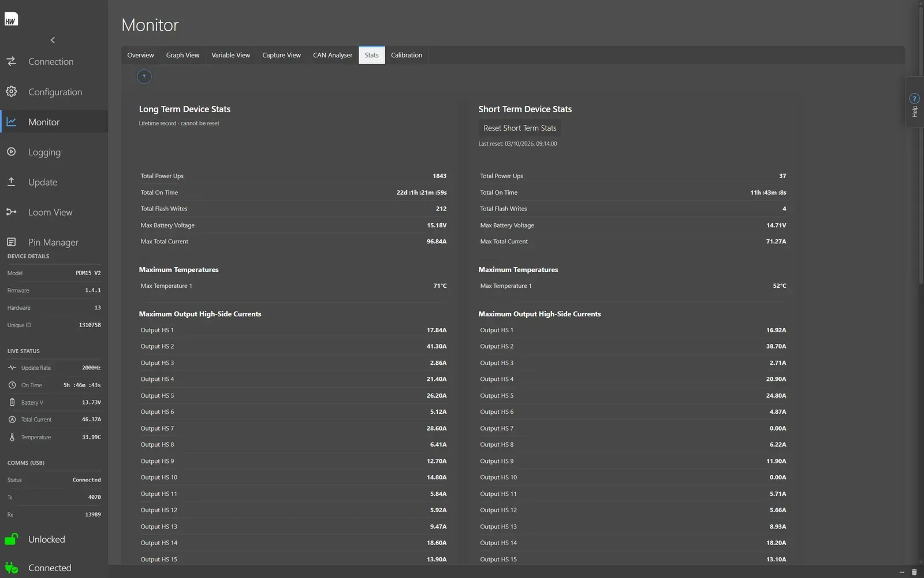
Task: Switch to the Variable View tab
Action: [x=230, y=55]
